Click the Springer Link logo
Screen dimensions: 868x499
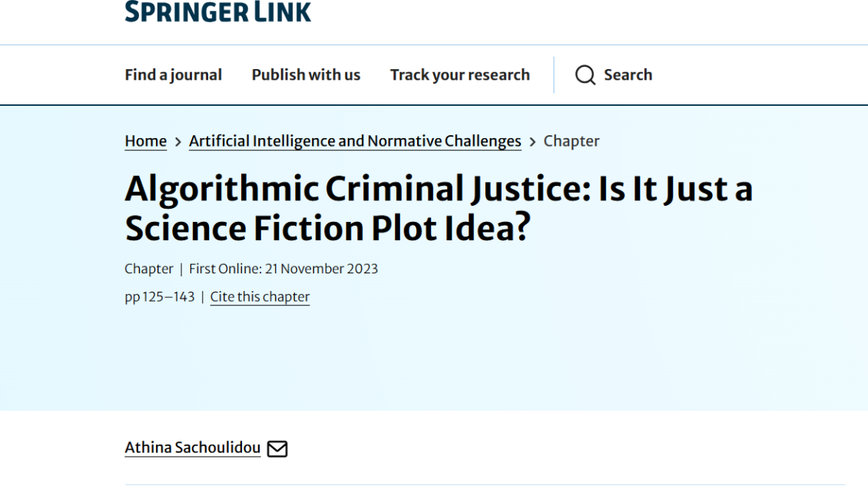click(x=217, y=12)
